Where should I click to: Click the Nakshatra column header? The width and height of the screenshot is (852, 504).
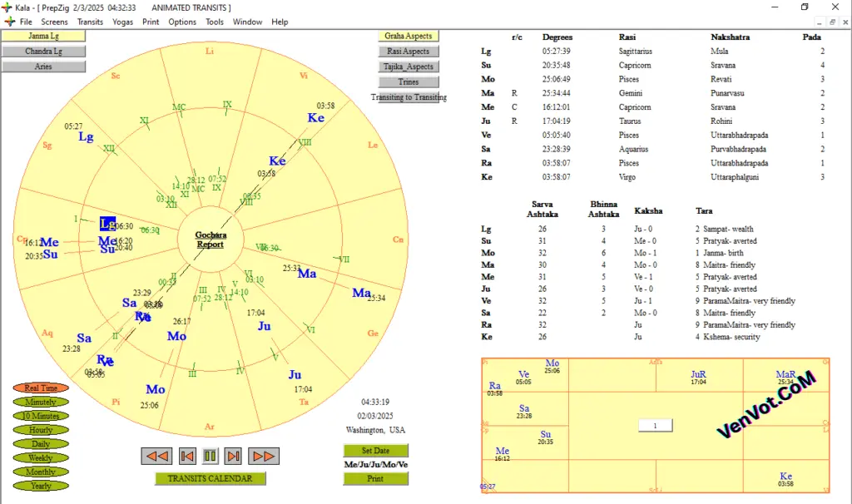coord(731,37)
